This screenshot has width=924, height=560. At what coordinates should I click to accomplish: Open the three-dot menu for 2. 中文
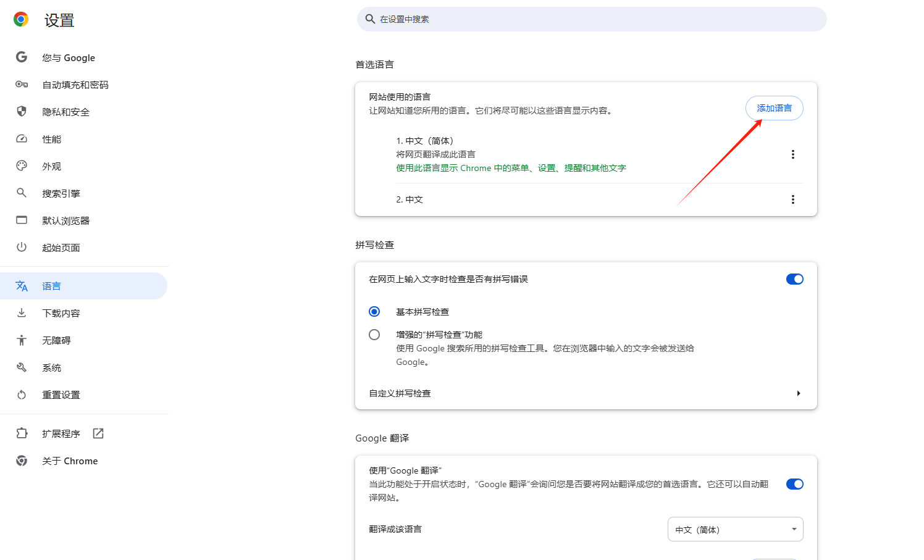pyautogui.click(x=793, y=199)
